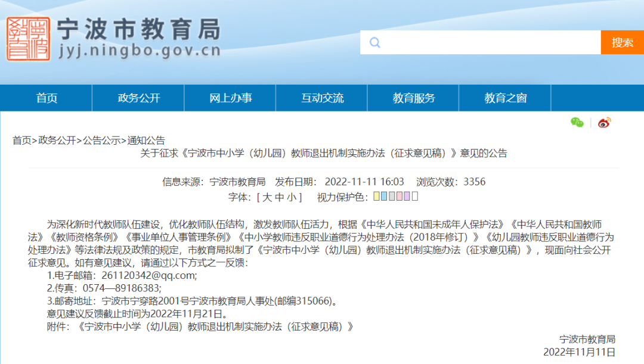Click the magnifier icon in search box
The image size is (644, 364).
tap(374, 42)
